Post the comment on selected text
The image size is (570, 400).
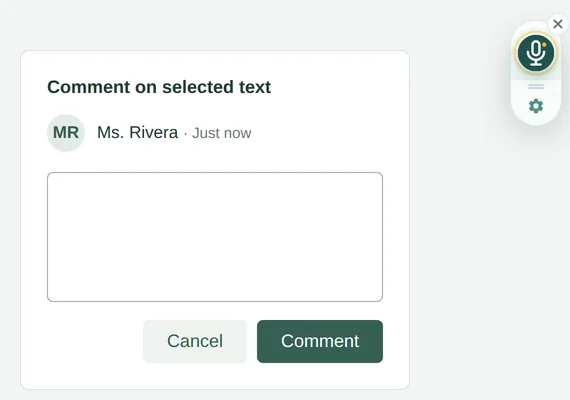click(320, 341)
